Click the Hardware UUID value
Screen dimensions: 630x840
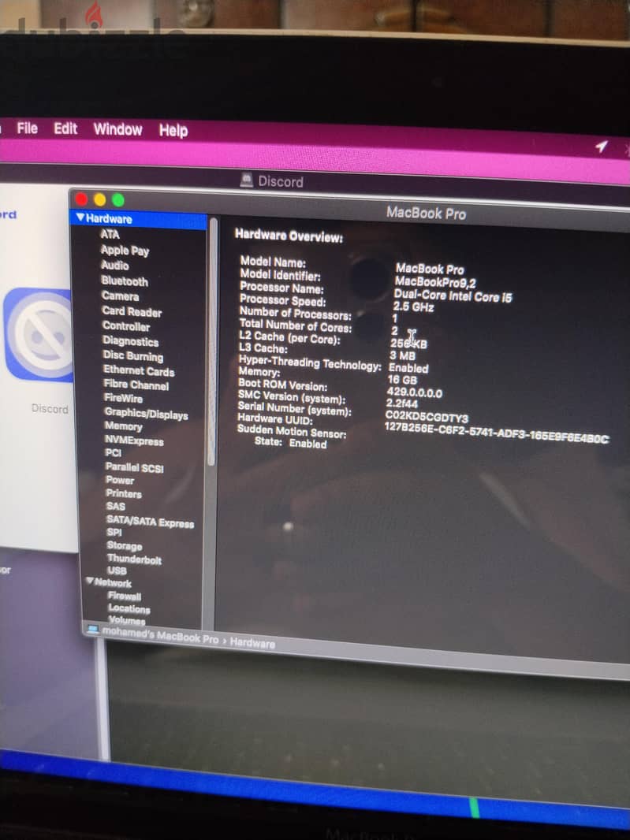[x=497, y=433]
